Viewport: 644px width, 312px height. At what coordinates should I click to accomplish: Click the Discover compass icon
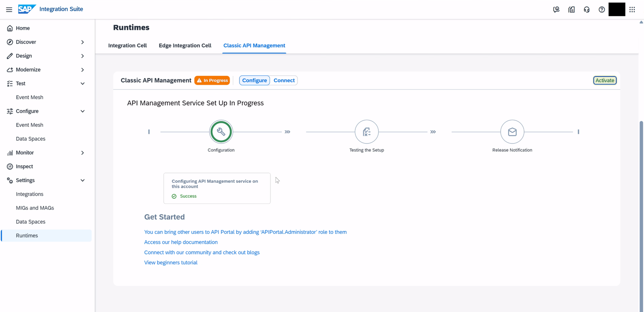(10, 42)
